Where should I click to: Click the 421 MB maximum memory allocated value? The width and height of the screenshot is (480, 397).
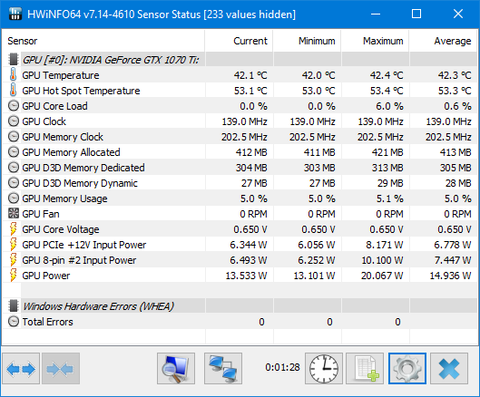click(x=387, y=152)
